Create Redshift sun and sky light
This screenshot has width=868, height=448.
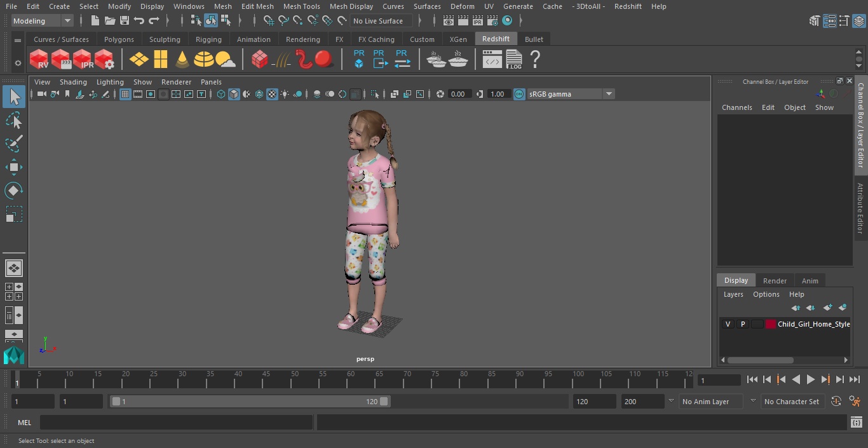point(225,60)
